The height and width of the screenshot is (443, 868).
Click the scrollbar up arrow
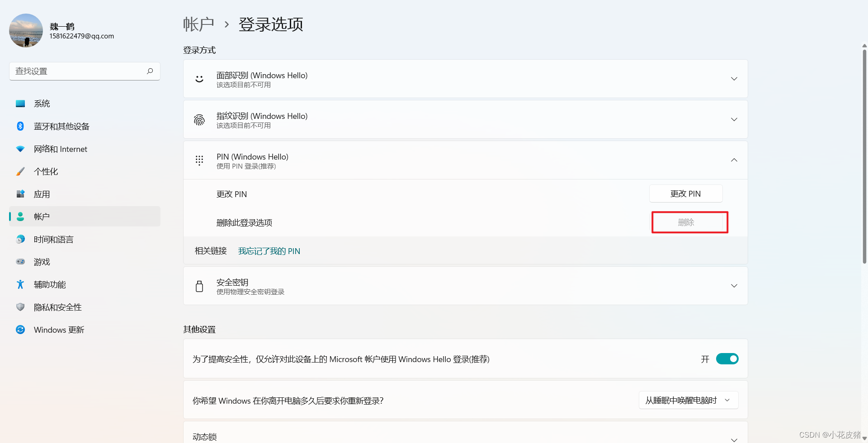pyautogui.click(x=864, y=46)
